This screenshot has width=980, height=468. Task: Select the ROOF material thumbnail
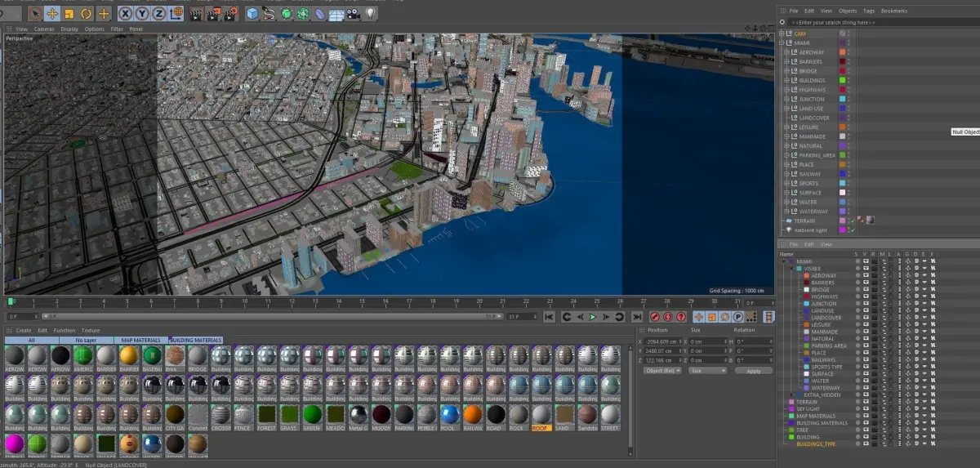[x=541, y=415]
